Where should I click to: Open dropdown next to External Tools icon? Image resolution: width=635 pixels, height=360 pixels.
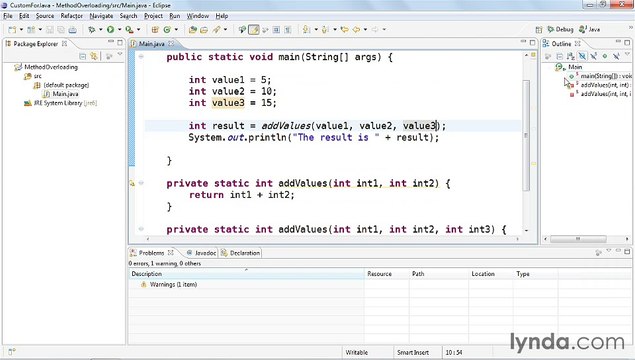(139, 30)
